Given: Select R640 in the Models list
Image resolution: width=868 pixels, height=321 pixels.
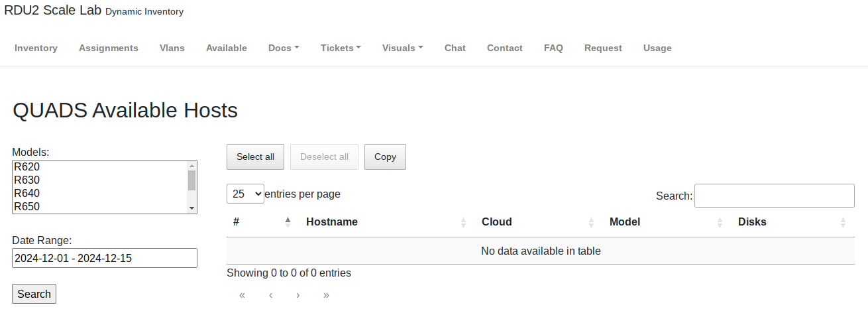Looking at the screenshot, I should coord(27,193).
